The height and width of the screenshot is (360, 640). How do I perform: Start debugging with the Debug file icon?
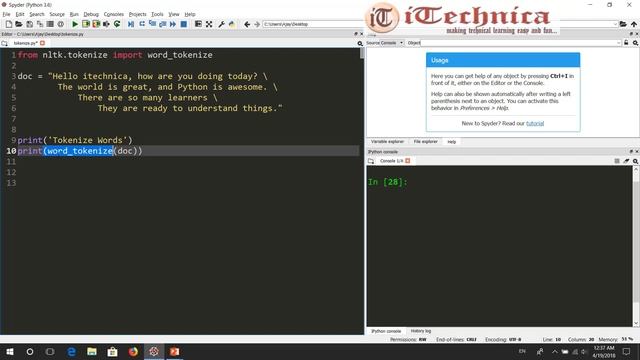pos(131,24)
